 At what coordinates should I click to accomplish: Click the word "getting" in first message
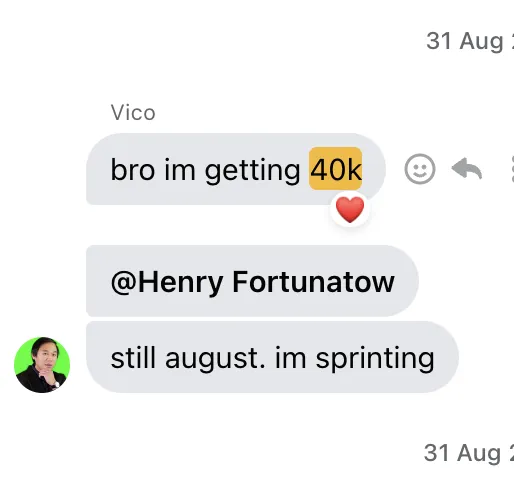(x=252, y=171)
